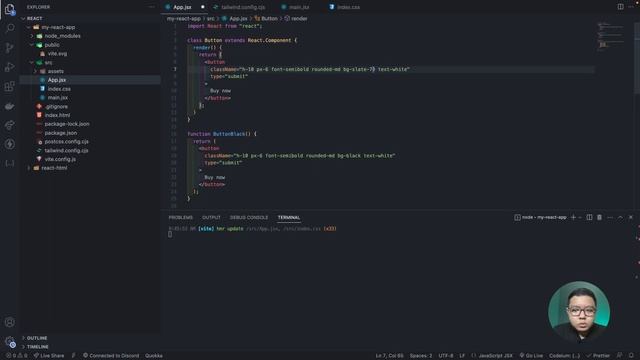Open the OUTPUT panel tab
640x360 pixels.
tap(211, 217)
